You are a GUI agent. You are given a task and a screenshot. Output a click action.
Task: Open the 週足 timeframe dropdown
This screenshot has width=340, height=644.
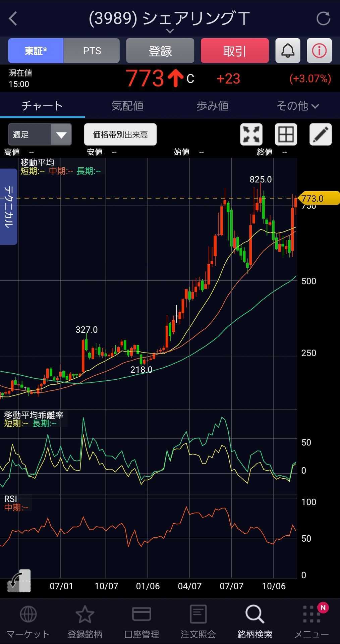(40, 135)
